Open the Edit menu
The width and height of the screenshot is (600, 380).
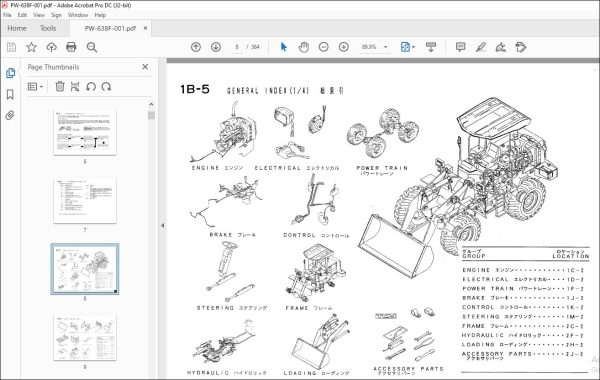22,15
